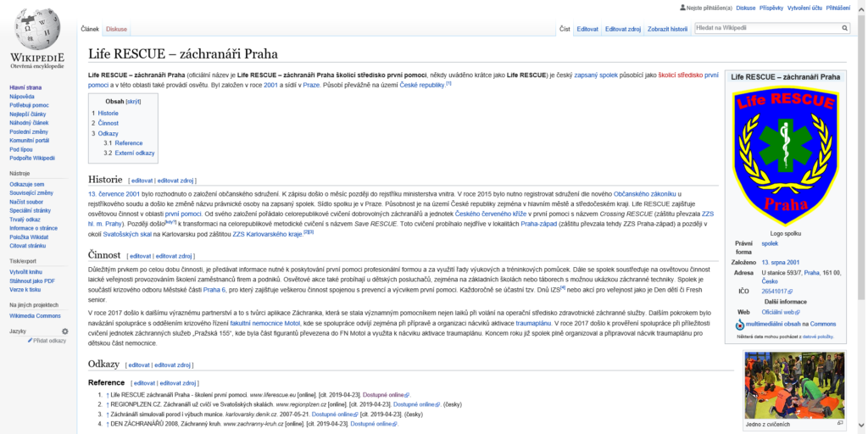Screen dimensions: 868x434
Task: Jump back via reference 1 up arrow
Action: [108, 395]
